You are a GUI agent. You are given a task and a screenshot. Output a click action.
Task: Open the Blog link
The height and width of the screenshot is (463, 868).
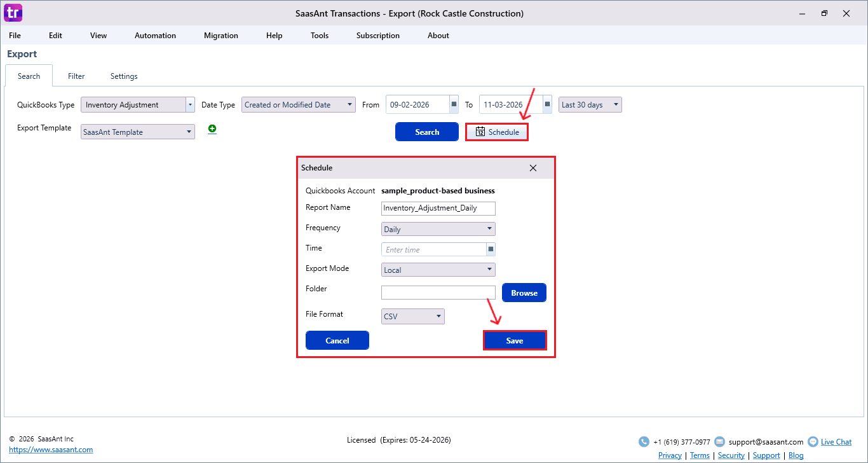(x=796, y=455)
